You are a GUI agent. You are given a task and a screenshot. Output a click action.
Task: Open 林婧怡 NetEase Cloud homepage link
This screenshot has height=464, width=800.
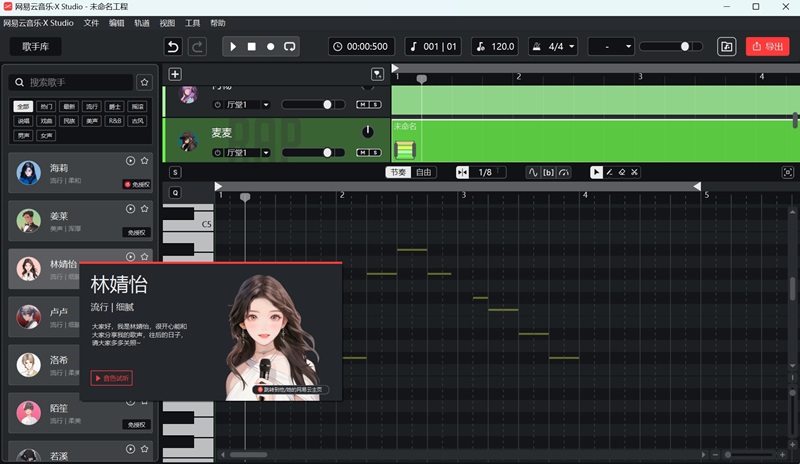click(x=290, y=389)
